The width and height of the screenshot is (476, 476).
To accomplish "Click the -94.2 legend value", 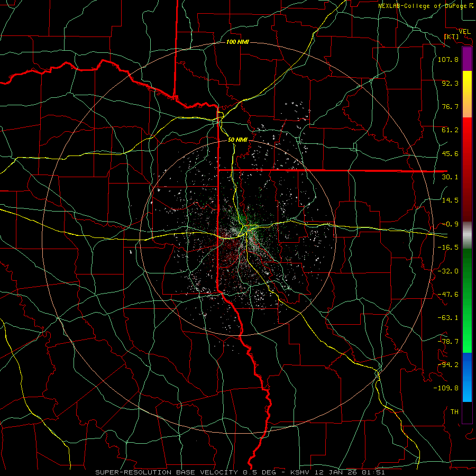I will [x=448, y=365].
